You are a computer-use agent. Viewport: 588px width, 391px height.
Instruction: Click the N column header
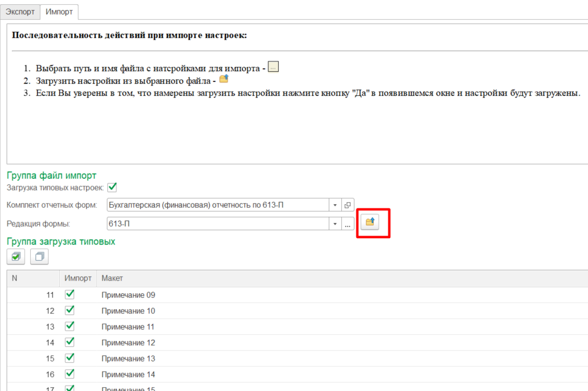[14, 278]
